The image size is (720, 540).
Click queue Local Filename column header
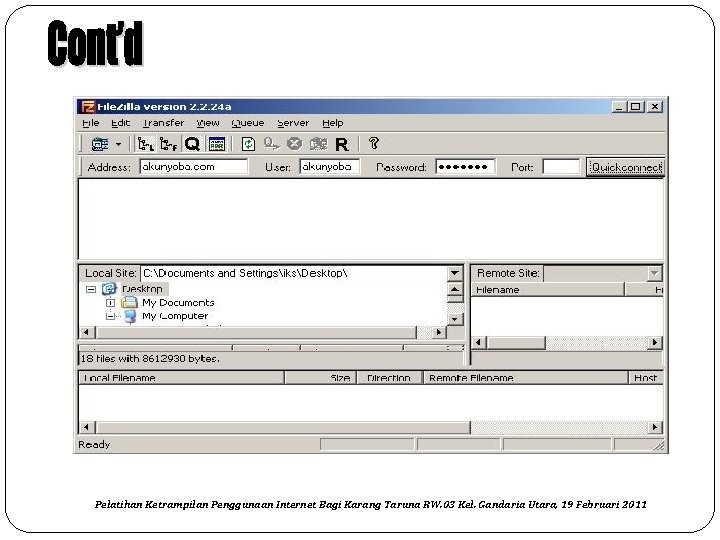click(x=182, y=378)
